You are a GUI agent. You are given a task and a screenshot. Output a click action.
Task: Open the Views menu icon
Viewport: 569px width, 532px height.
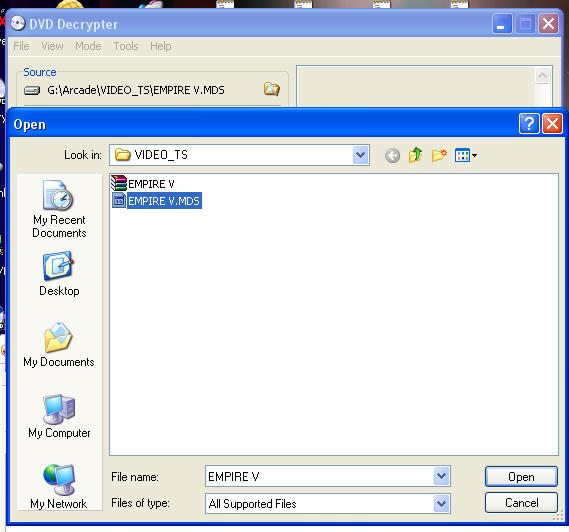[x=466, y=156]
